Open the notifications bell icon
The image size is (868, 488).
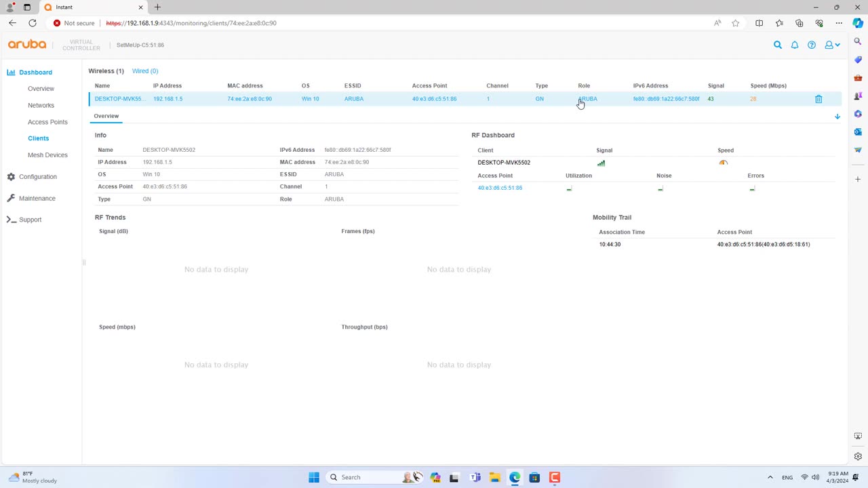click(x=795, y=45)
